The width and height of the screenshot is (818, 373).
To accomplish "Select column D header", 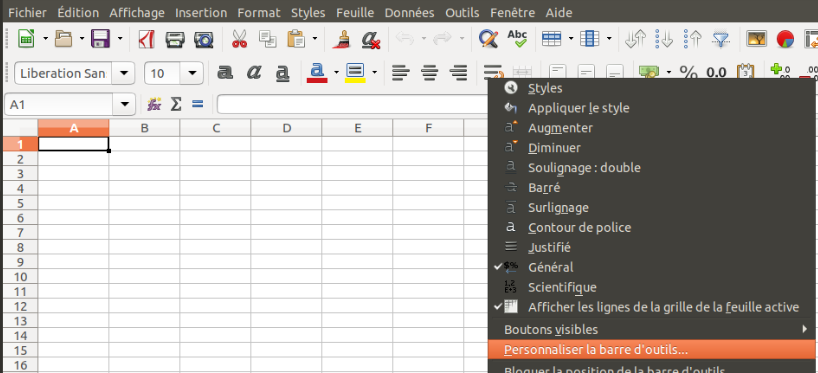I will 286,128.
